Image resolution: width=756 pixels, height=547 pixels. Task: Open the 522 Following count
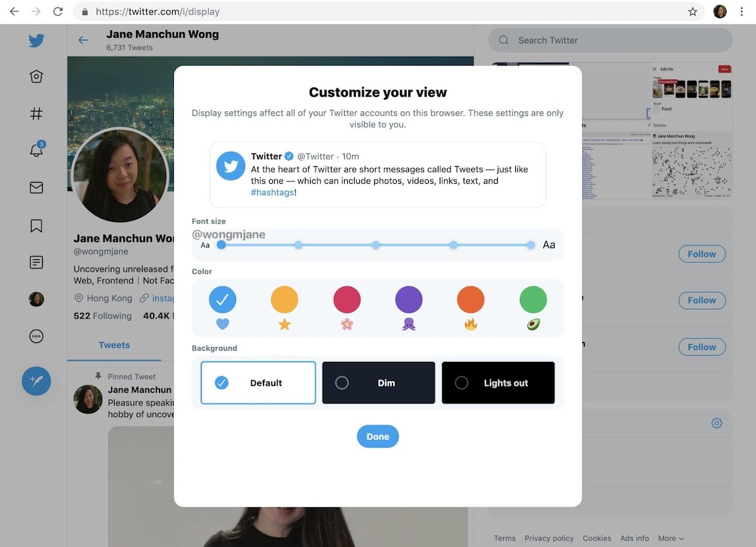[103, 316]
